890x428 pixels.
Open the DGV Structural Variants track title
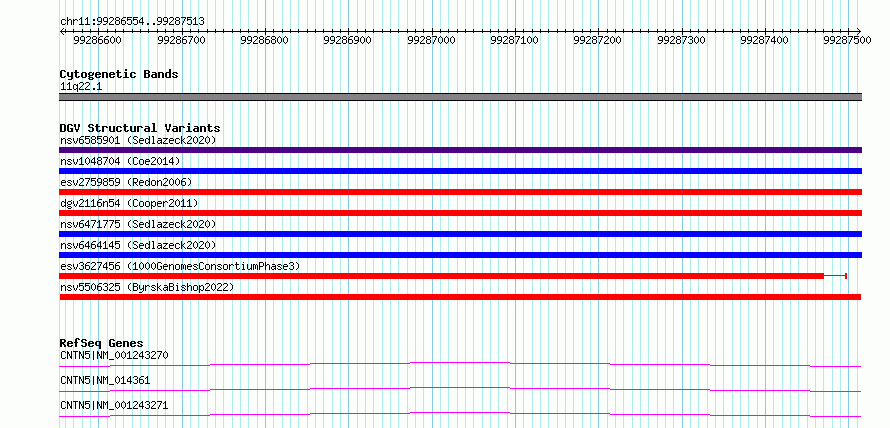click(x=140, y=128)
